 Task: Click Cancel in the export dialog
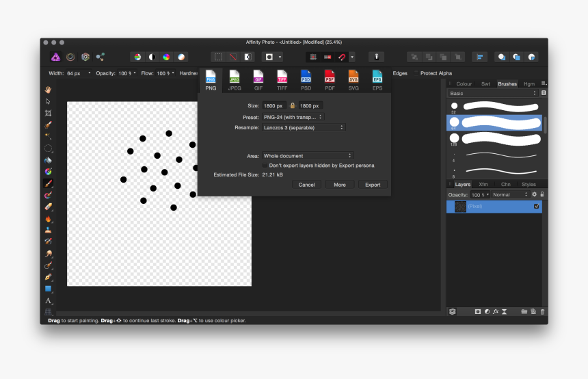pos(306,185)
